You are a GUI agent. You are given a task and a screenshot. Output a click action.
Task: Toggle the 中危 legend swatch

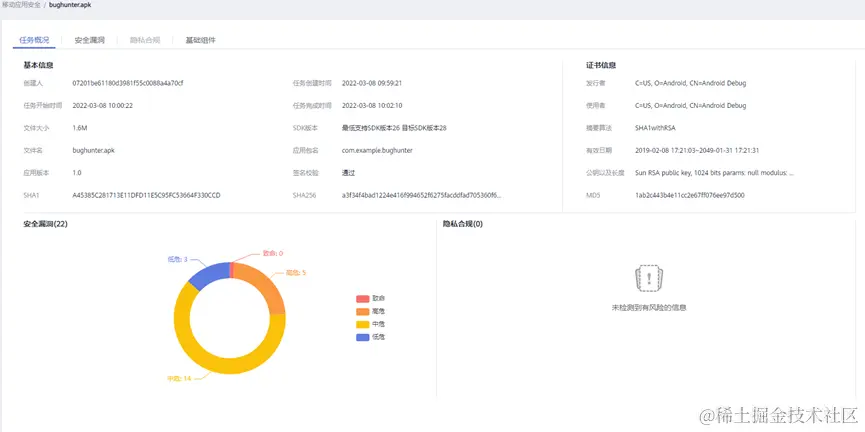click(362, 324)
